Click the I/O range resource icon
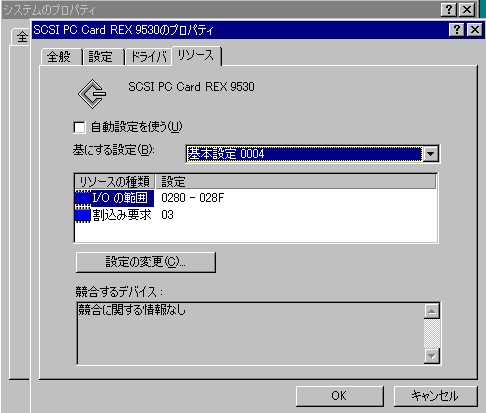Image resolution: width=486 pixels, height=413 pixels. pyautogui.click(x=83, y=198)
